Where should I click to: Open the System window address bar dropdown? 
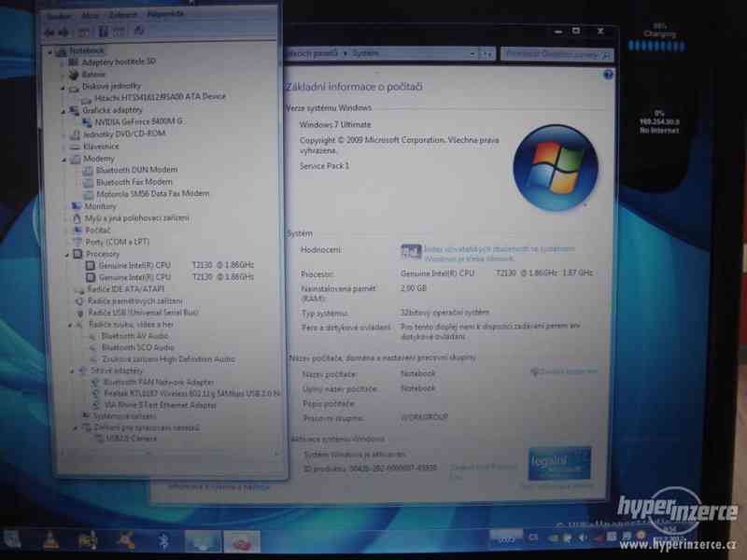click(x=472, y=54)
